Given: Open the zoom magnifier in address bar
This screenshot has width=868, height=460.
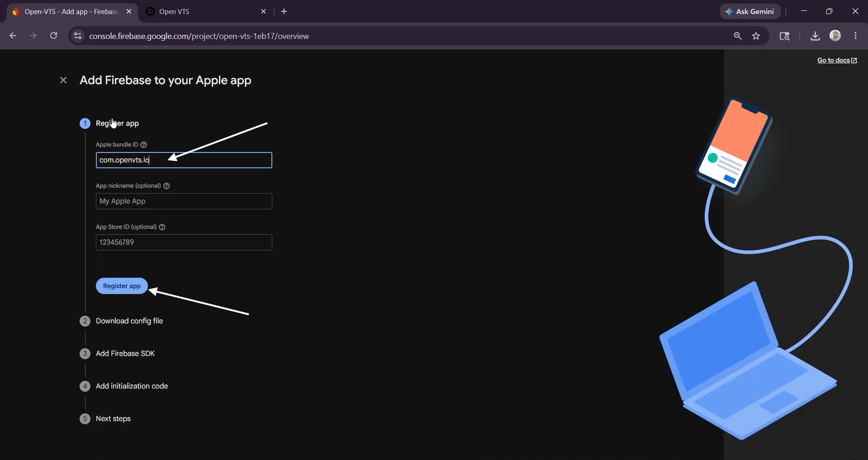Looking at the screenshot, I should pos(738,36).
